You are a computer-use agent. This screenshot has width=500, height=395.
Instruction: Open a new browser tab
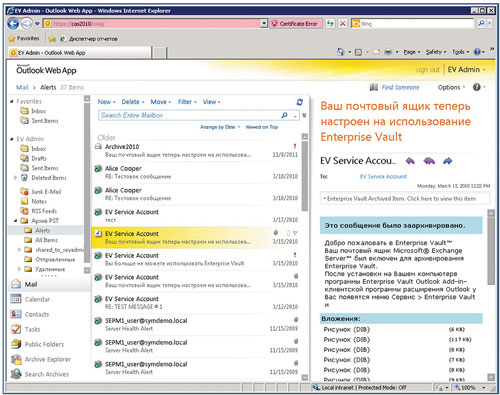pos(160,53)
